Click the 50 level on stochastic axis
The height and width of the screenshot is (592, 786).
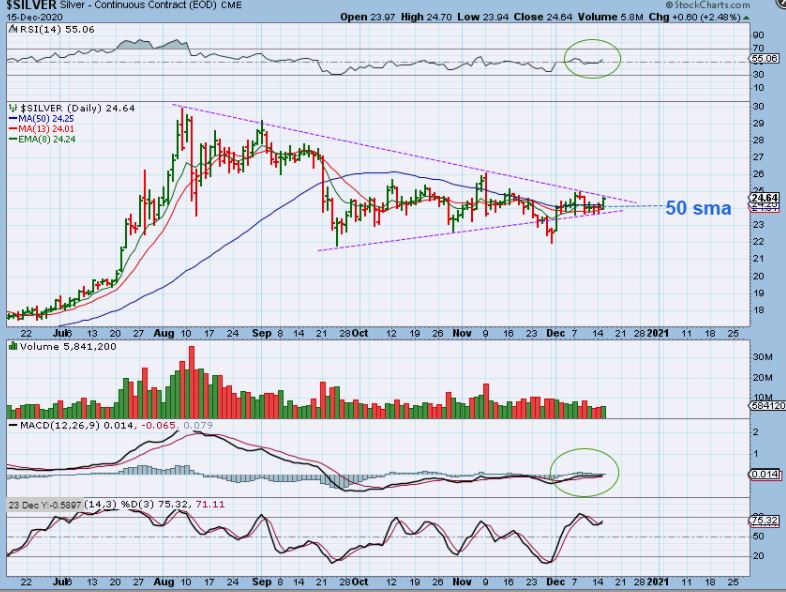click(759, 536)
